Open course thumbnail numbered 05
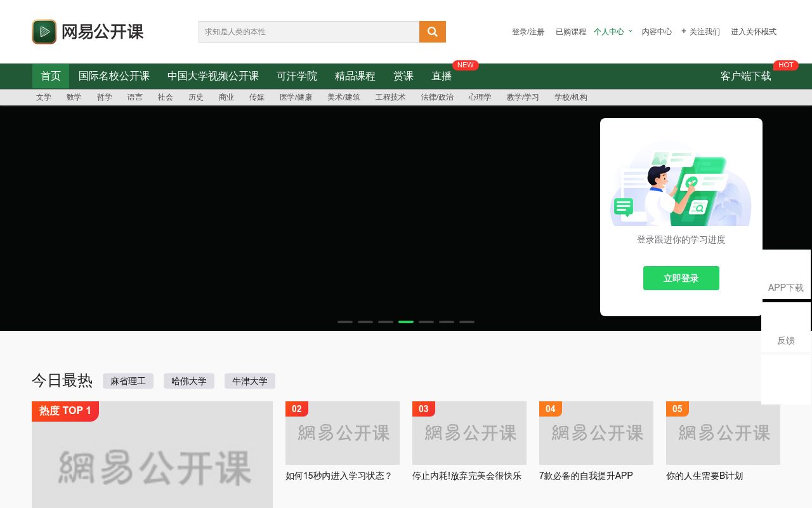The width and height of the screenshot is (812, 508). [x=723, y=433]
